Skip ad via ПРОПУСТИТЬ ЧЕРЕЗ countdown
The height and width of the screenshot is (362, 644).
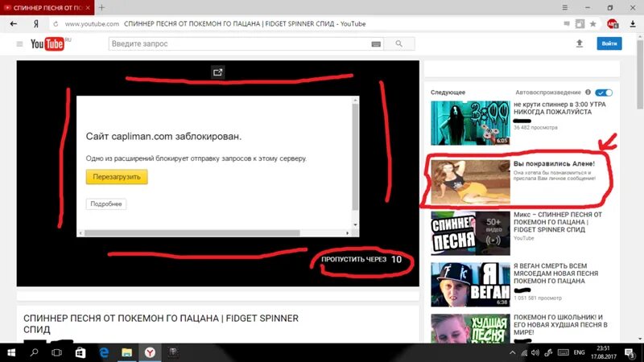click(361, 259)
